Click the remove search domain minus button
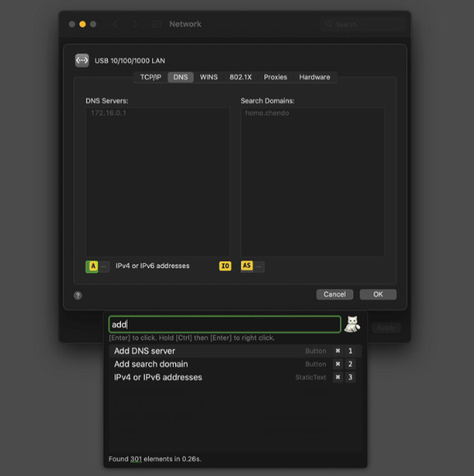 pos(259,267)
